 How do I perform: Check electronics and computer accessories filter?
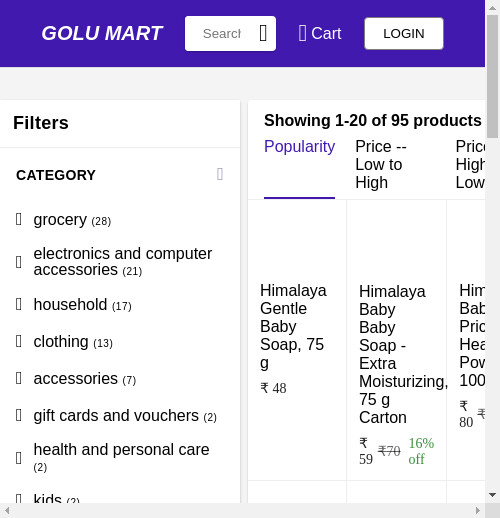click(19, 262)
